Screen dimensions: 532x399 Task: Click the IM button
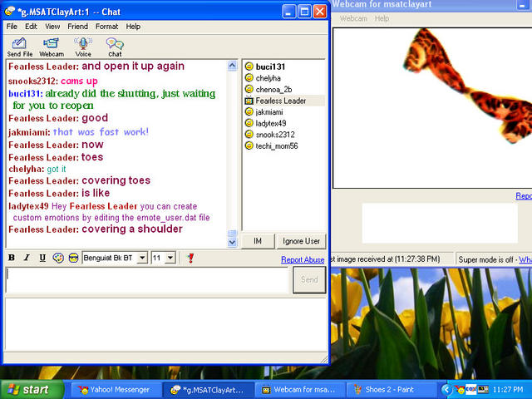click(x=258, y=241)
